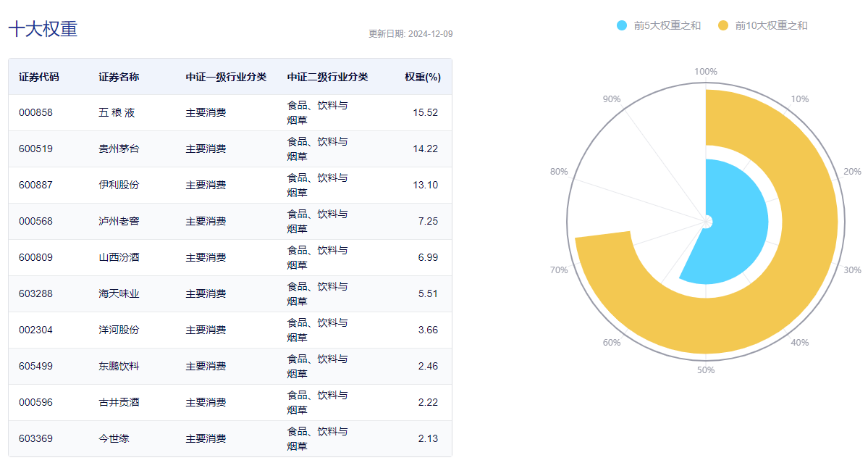
Task: Click the 70% axis label on chart
Action: click(x=559, y=270)
